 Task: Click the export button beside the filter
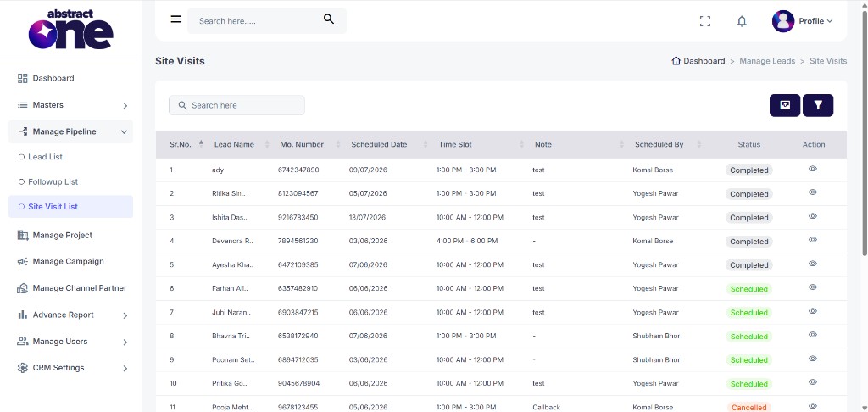coord(784,105)
